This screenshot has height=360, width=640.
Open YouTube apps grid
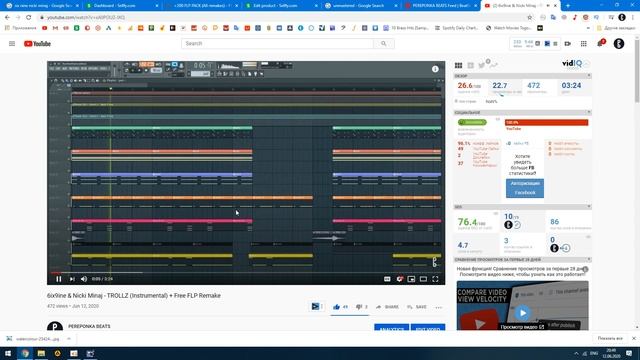point(584,44)
